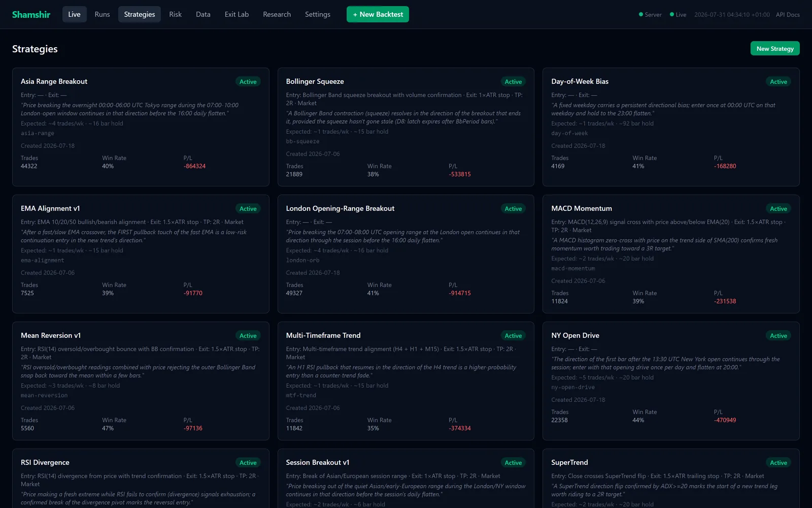This screenshot has width=812, height=508.
Task: Open the Asia Range Breakout strategy title
Action: coord(54,81)
